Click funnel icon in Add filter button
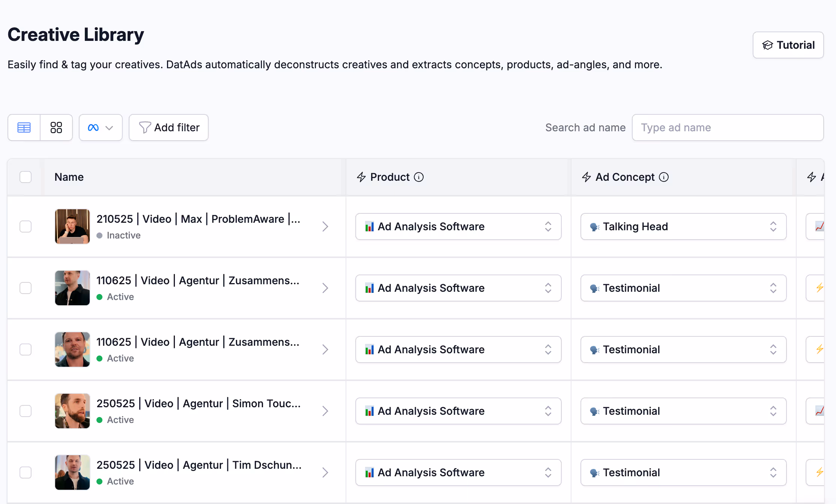The image size is (836, 504). 145,127
